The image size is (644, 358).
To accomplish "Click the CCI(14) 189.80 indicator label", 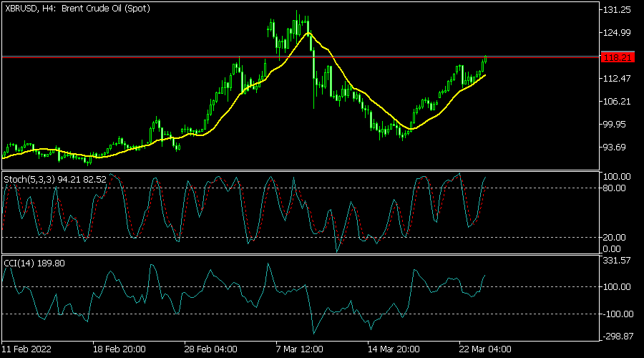I will point(34,263).
